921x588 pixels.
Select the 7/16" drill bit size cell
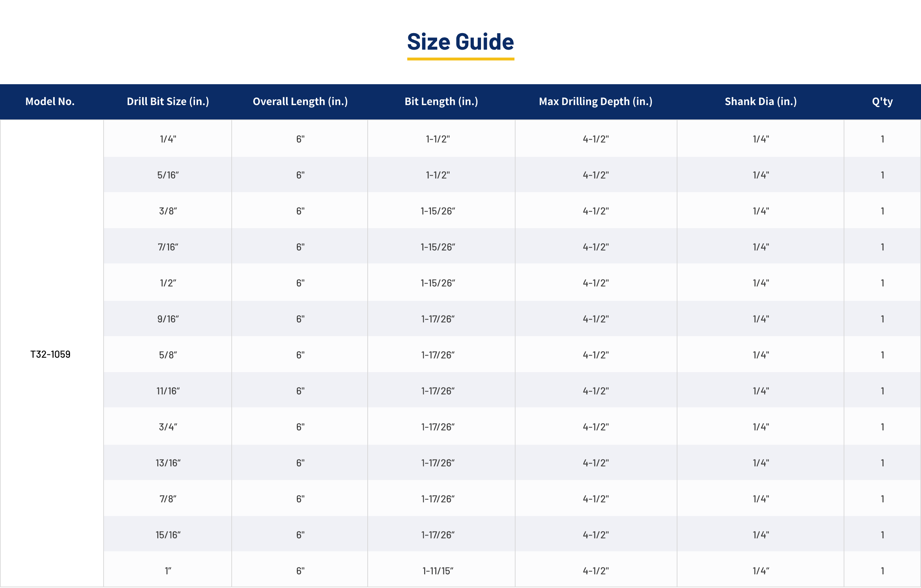pyautogui.click(x=168, y=247)
